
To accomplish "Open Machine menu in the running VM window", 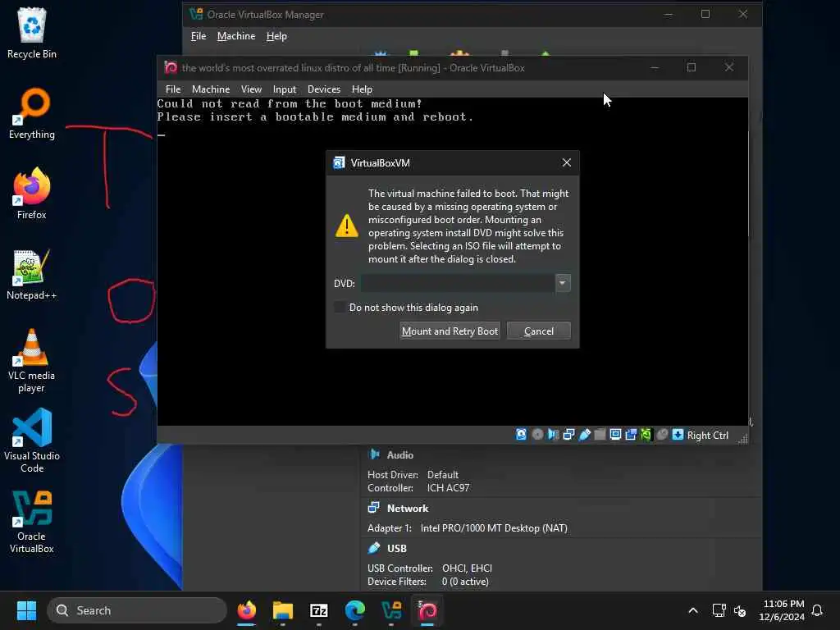I will point(211,89).
